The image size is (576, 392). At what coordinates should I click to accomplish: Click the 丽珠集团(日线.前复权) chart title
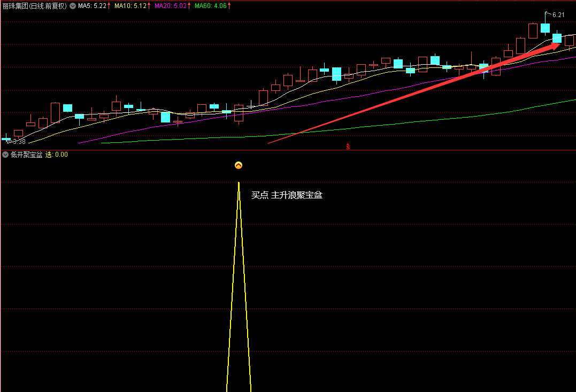pyautogui.click(x=35, y=6)
